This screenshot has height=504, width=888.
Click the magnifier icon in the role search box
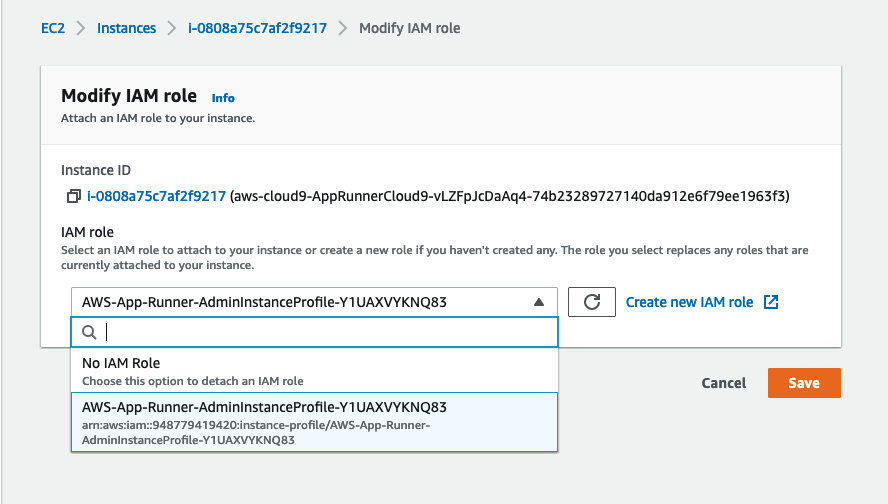tap(89, 332)
